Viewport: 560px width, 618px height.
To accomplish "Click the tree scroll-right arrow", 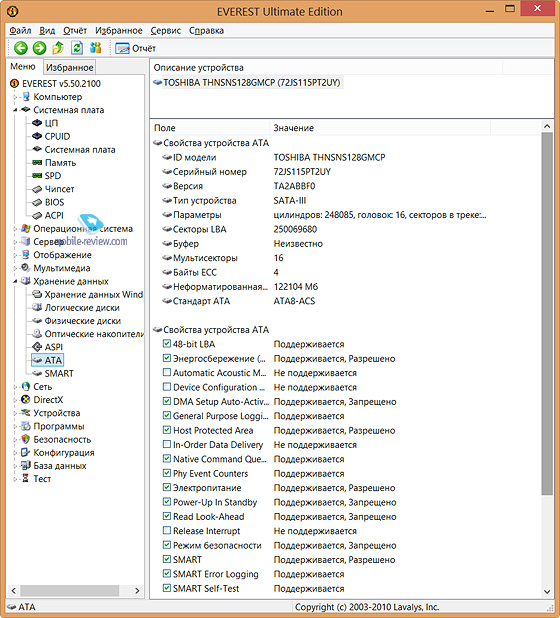I will pos(137,590).
